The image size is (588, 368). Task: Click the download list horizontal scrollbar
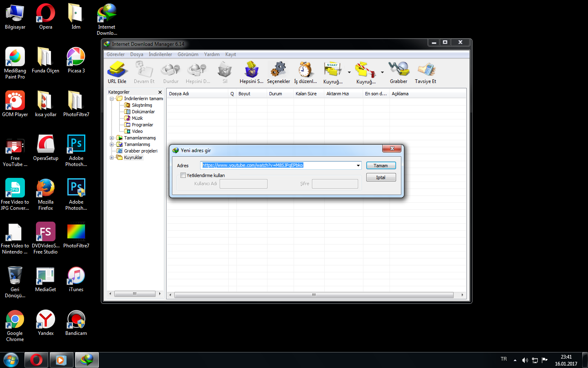(x=316, y=295)
